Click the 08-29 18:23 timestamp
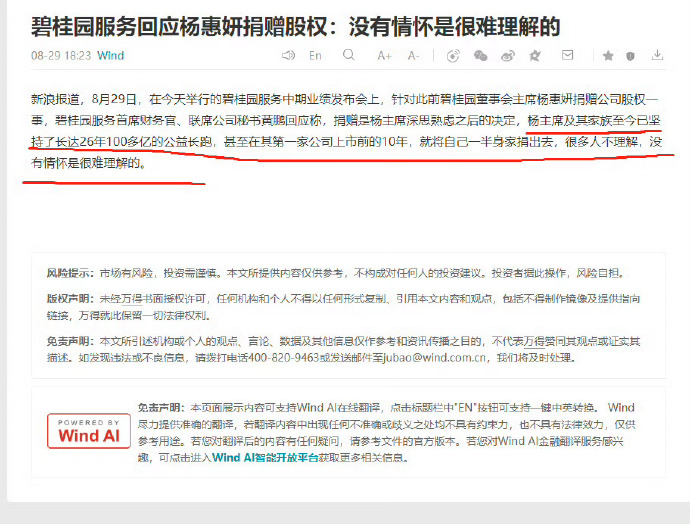The width and height of the screenshot is (690, 524). tap(61, 55)
